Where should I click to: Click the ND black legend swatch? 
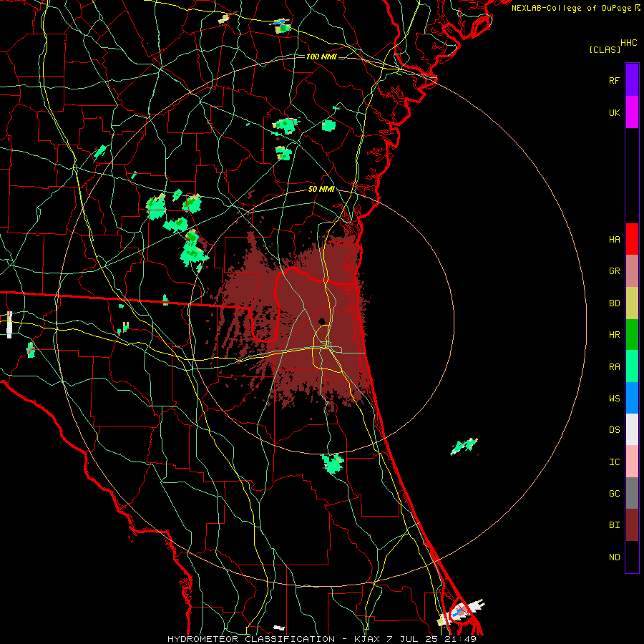point(632,557)
